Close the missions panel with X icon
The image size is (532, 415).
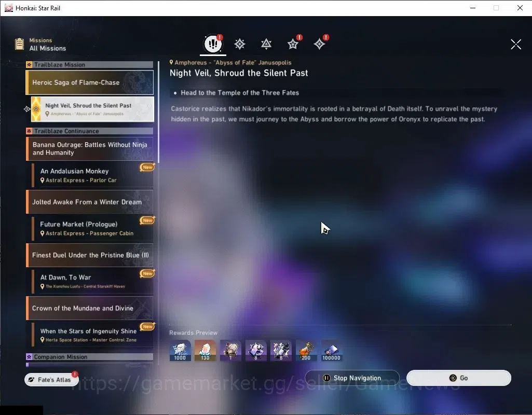[x=516, y=44]
